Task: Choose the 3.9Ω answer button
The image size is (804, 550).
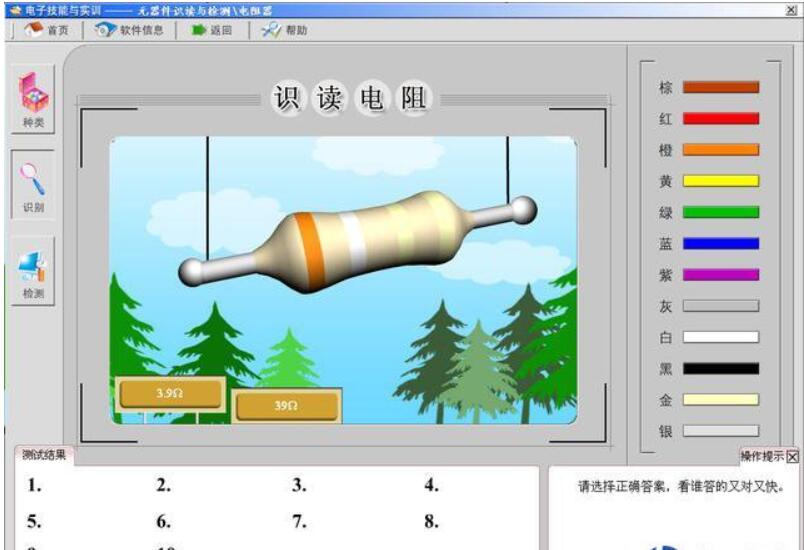Action: (x=170, y=394)
